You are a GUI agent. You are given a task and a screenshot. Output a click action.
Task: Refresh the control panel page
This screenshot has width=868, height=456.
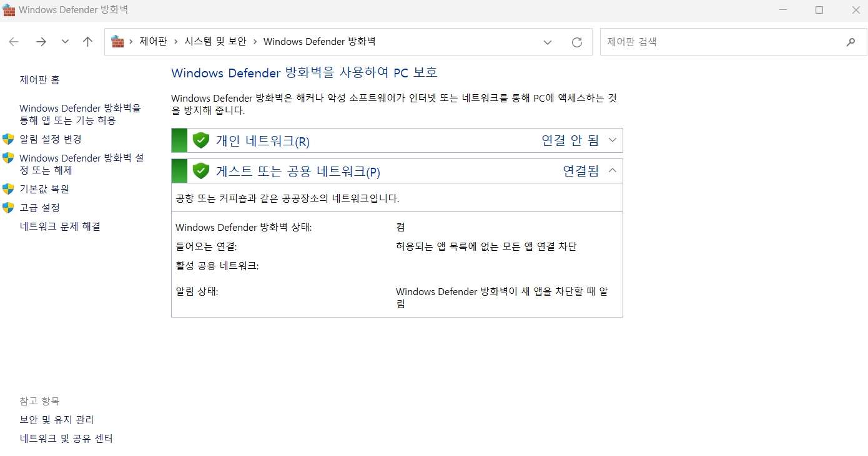pyautogui.click(x=577, y=42)
